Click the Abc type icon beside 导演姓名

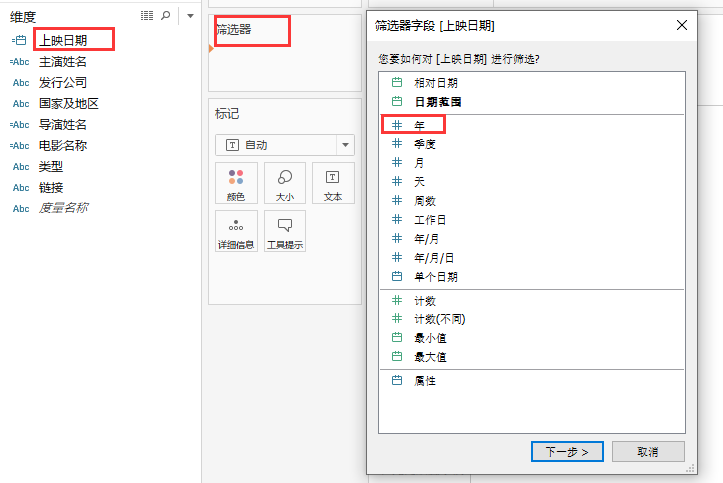[20, 125]
